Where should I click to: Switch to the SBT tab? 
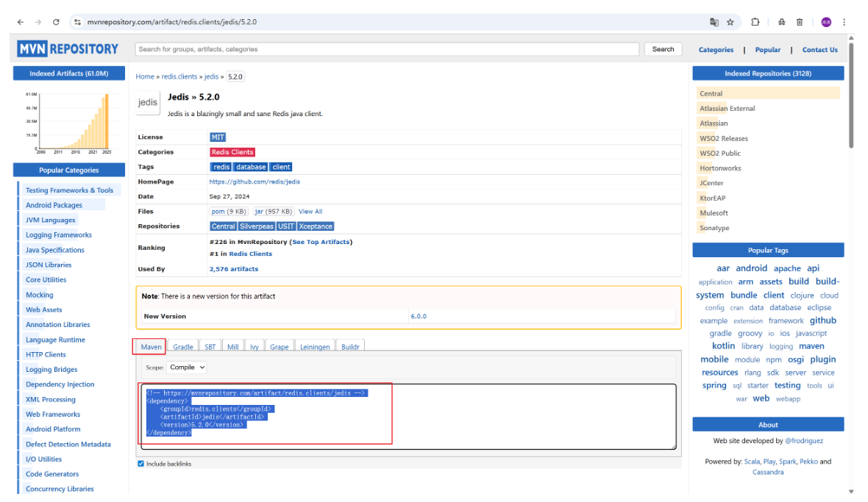(210, 347)
